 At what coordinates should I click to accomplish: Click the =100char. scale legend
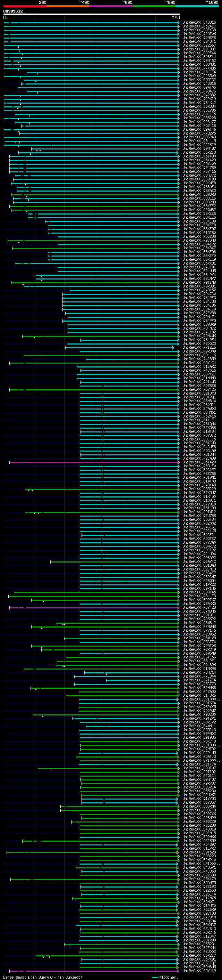pyautogui.click(x=165, y=977)
